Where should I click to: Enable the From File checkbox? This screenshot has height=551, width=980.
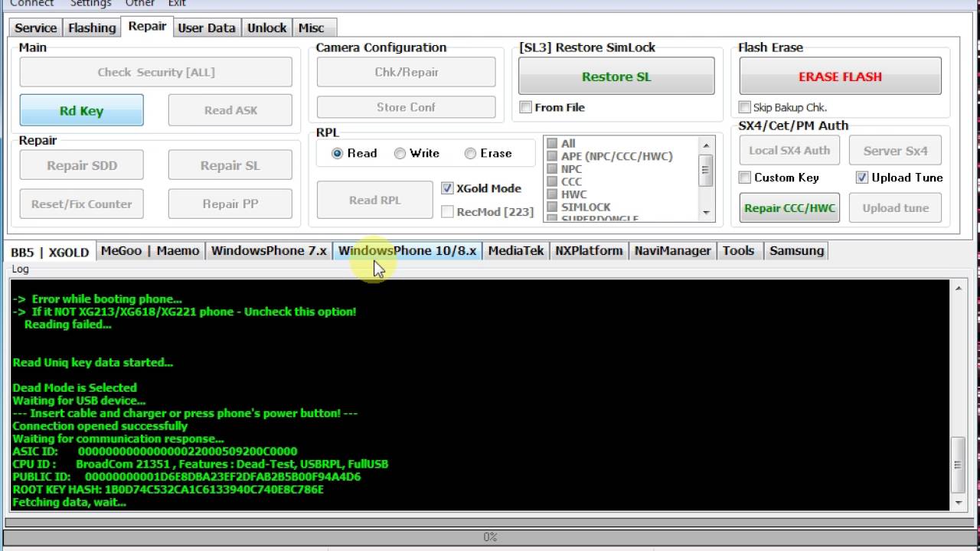pyautogui.click(x=525, y=107)
